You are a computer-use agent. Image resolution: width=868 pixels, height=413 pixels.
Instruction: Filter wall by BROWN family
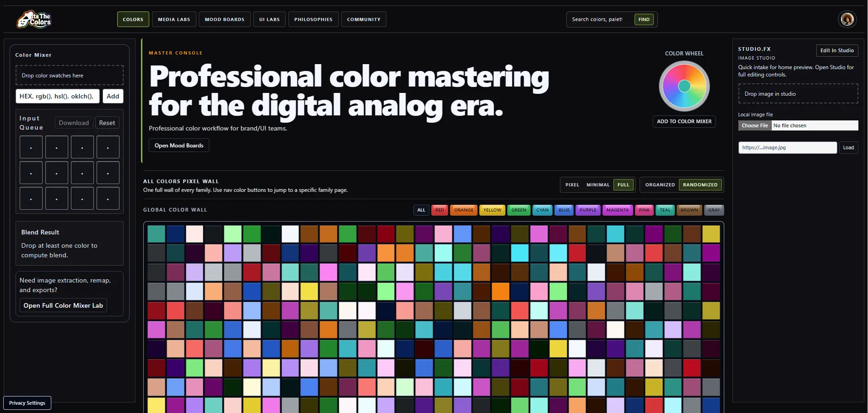[x=689, y=210]
